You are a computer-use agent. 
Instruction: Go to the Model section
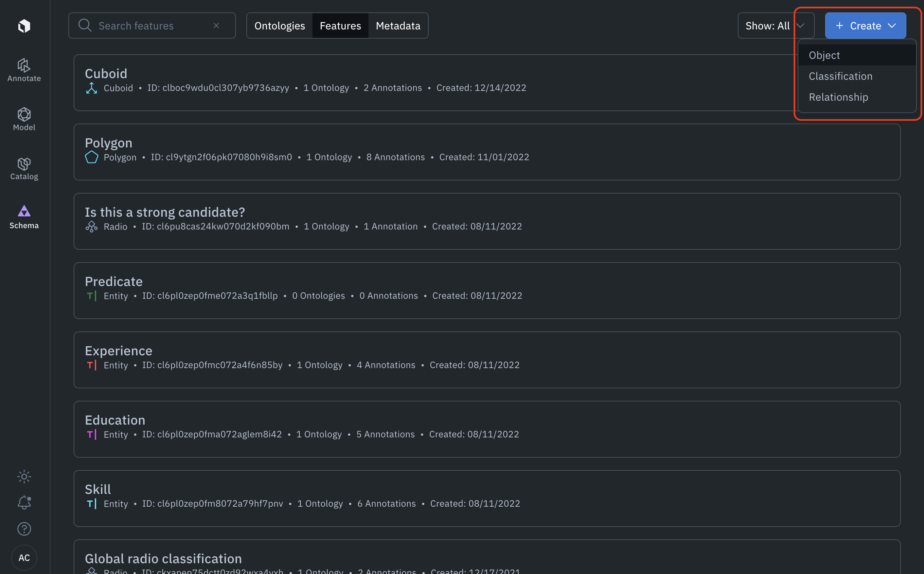[24, 119]
